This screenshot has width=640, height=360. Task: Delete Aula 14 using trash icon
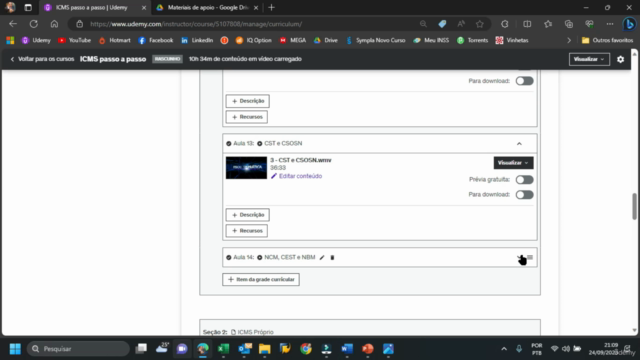tap(332, 258)
